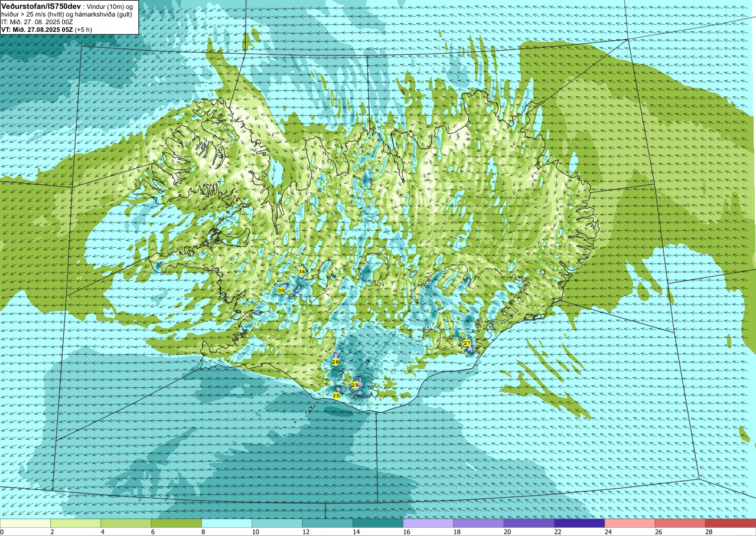Select the 18–20 m/s medium purple legend swatch
Viewport: 756px width, 536px height.
pyautogui.click(x=479, y=523)
